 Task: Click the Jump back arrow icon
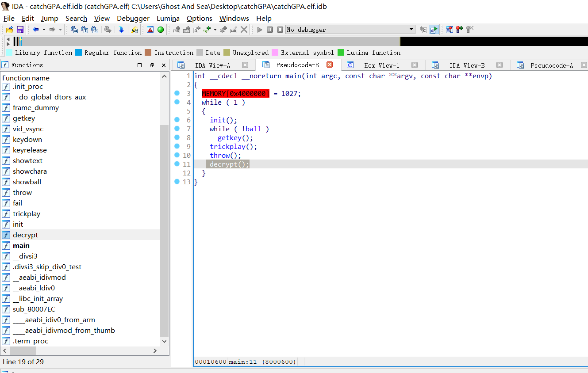click(x=35, y=30)
